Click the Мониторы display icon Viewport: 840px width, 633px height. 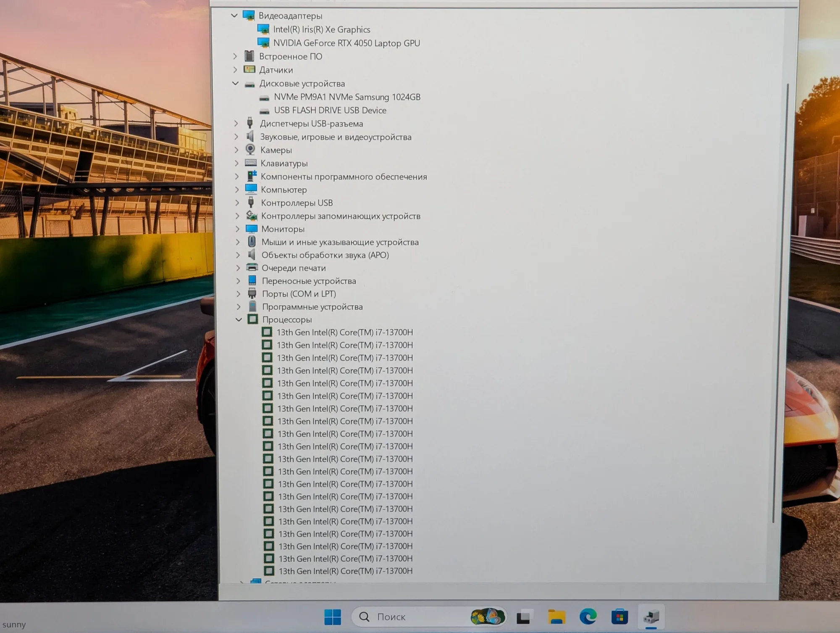click(x=252, y=229)
